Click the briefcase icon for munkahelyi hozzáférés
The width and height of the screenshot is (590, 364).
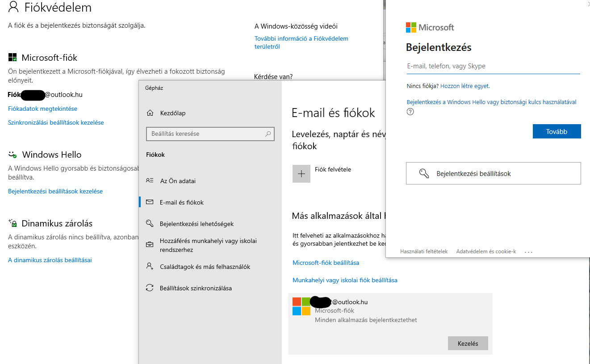tap(150, 245)
